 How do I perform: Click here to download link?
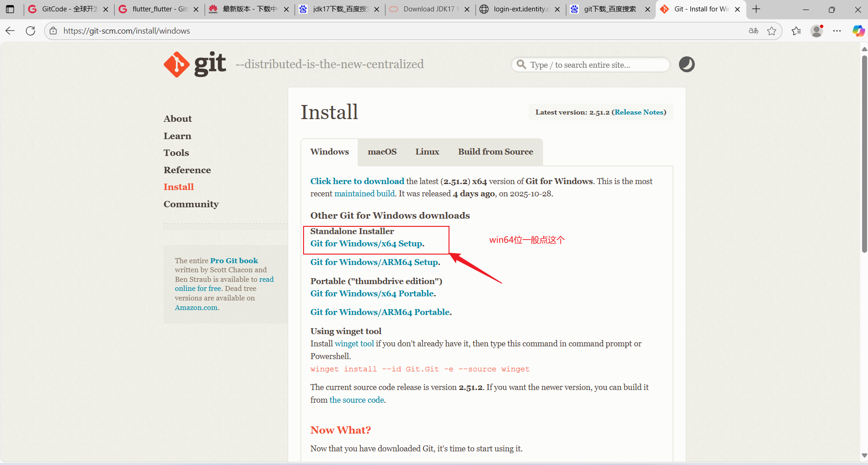[357, 181]
